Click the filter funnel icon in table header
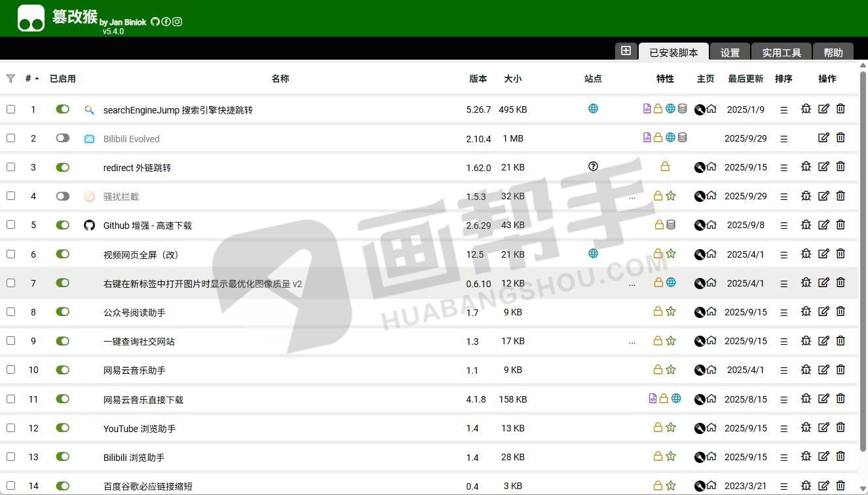 (x=10, y=79)
